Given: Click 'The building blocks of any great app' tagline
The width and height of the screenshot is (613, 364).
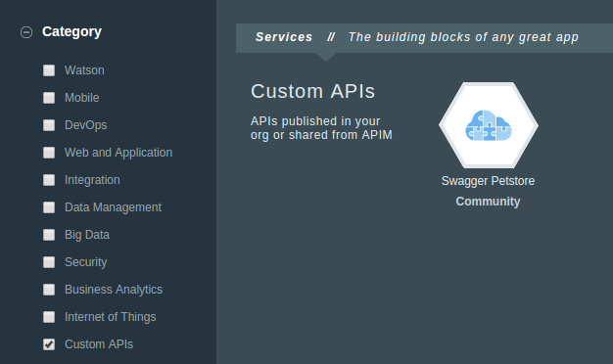Looking at the screenshot, I should coord(463,37).
